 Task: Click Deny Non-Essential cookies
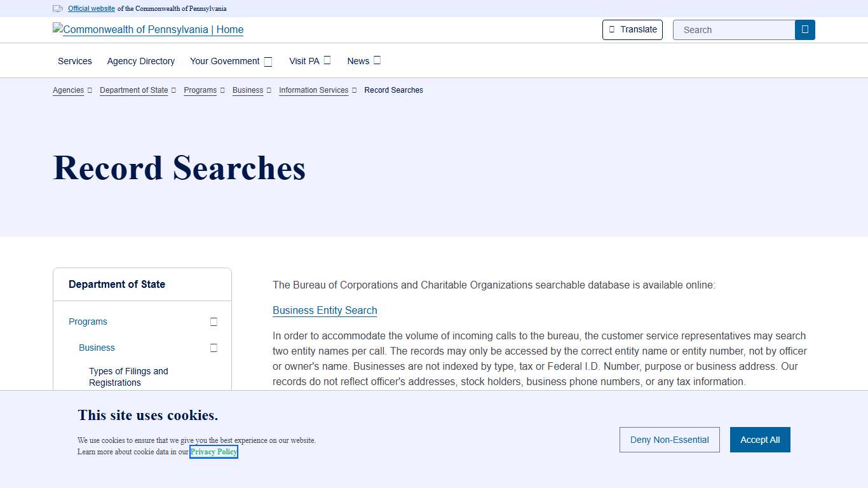[x=669, y=439]
